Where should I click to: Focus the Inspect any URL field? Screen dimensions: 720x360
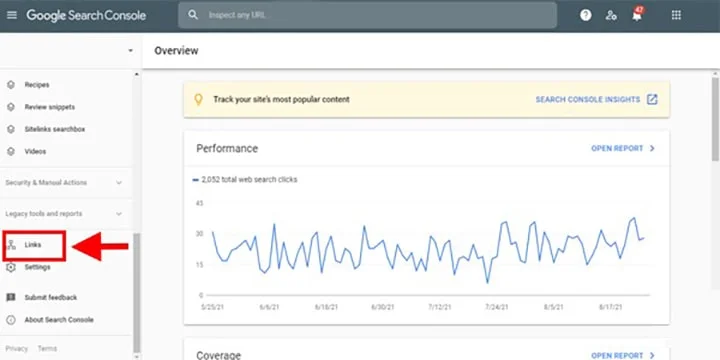click(367, 15)
